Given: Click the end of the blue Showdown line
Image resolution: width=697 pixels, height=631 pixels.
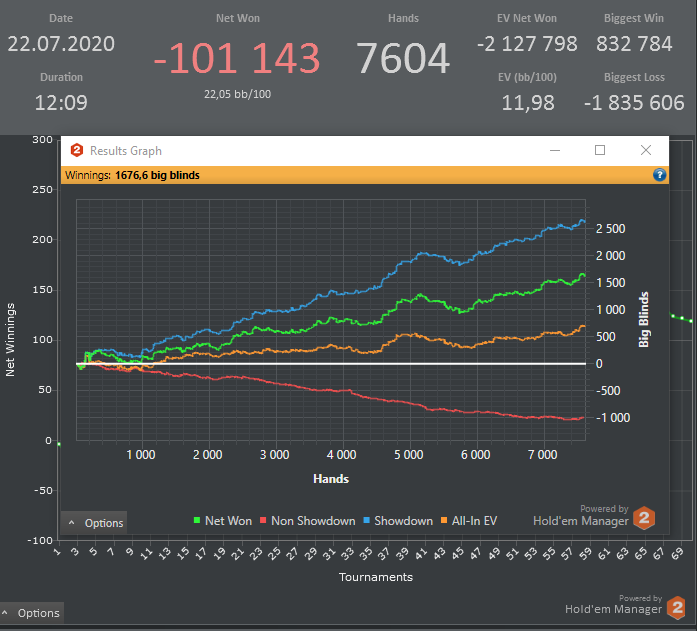Looking at the screenshot, I should tap(584, 220).
